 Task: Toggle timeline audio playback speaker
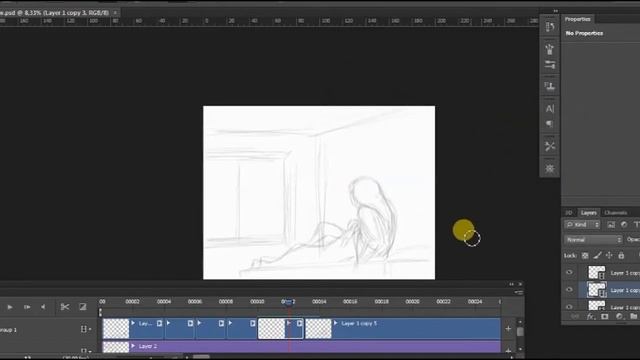pos(43,307)
